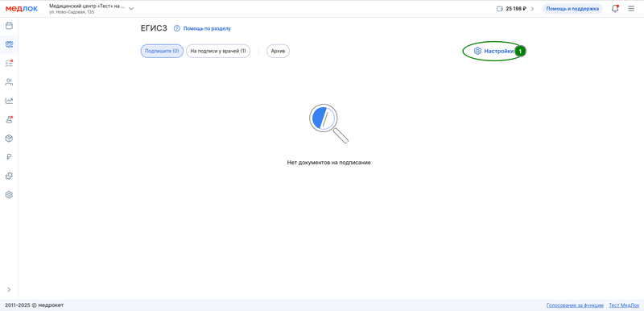
Task: Open the hamburger menu in top right
Action: [x=631, y=9]
